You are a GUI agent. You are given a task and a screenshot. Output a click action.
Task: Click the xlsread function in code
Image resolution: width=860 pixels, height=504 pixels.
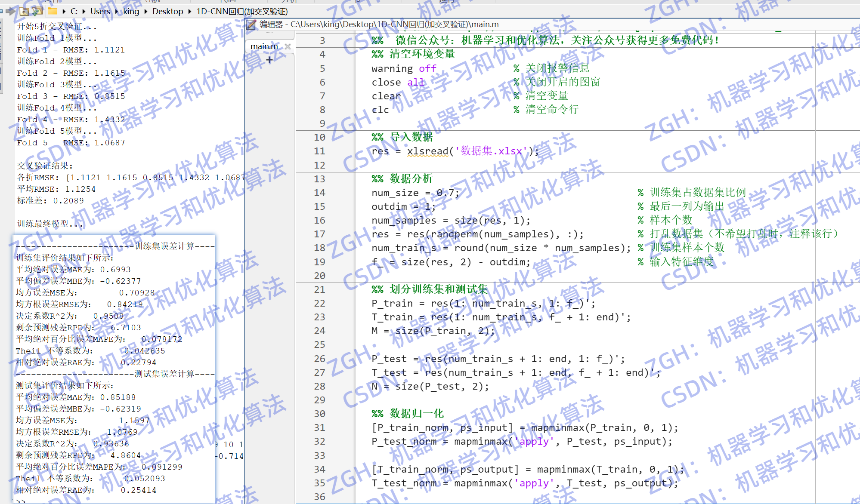click(427, 151)
